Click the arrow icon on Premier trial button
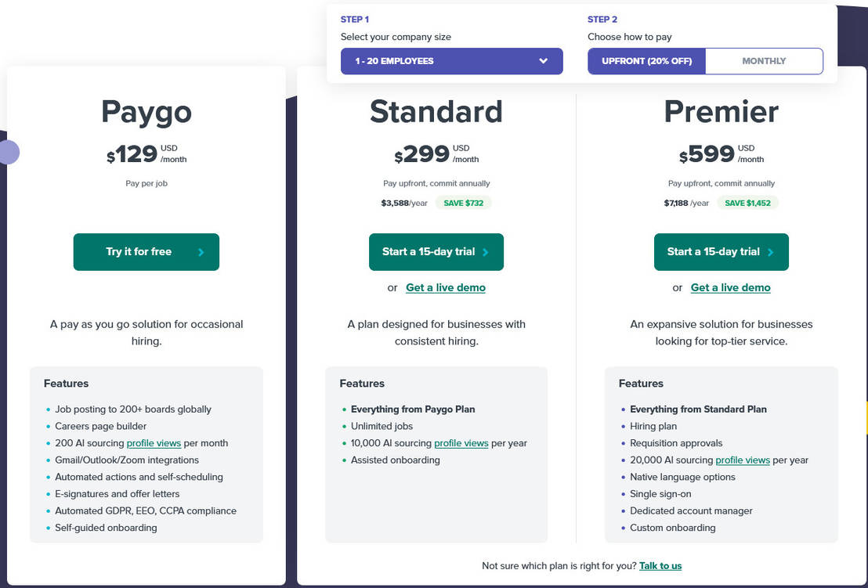Image resolution: width=868 pixels, height=588 pixels. click(771, 252)
